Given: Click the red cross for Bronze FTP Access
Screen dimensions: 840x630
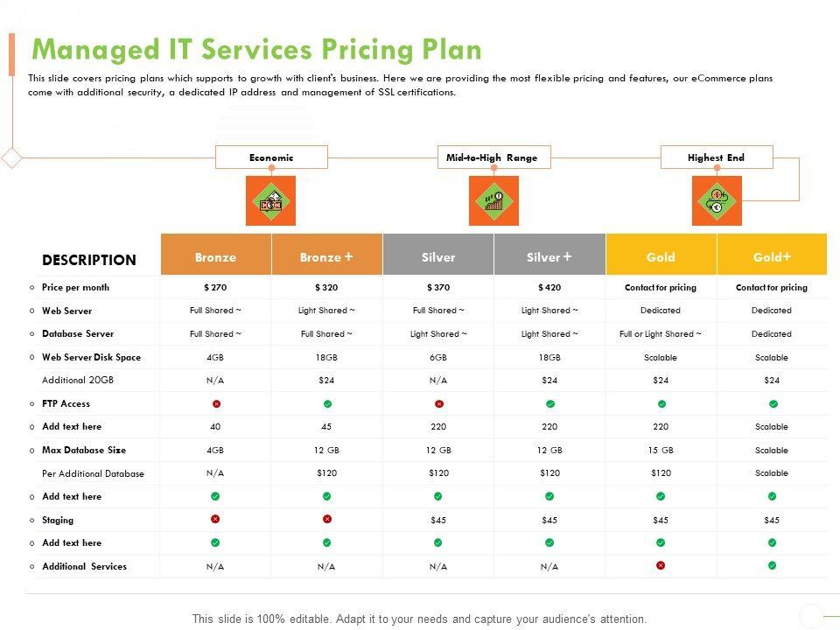Looking at the screenshot, I should point(216,404).
